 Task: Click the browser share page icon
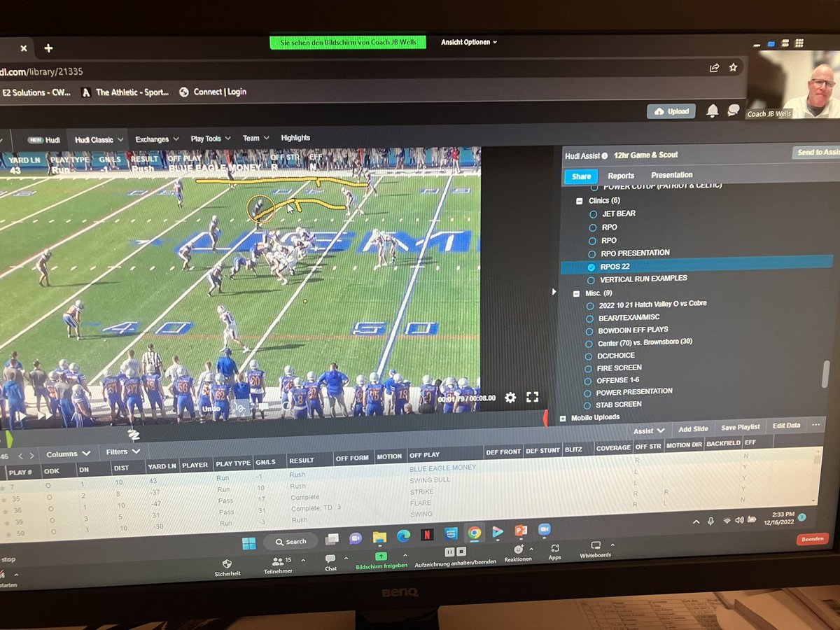pos(714,68)
